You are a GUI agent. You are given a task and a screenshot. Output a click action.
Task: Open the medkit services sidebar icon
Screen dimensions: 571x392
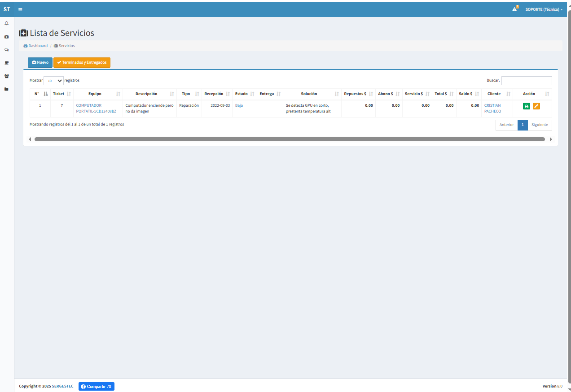click(6, 37)
